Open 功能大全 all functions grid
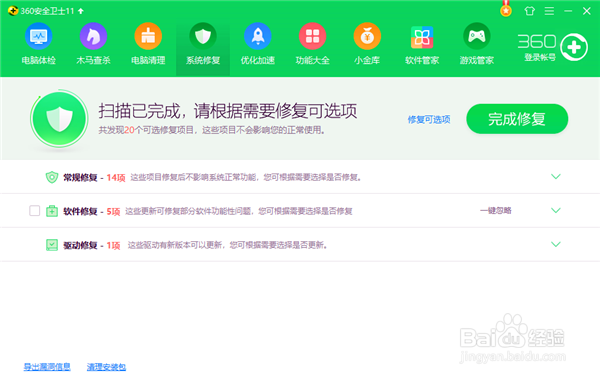 [312, 43]
